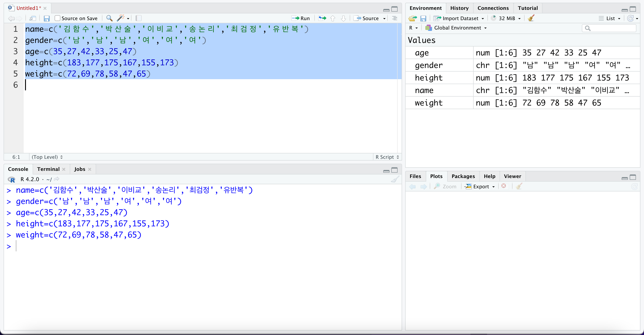
Task: Click the compile report notebook icon
Action: click(138, 18)
